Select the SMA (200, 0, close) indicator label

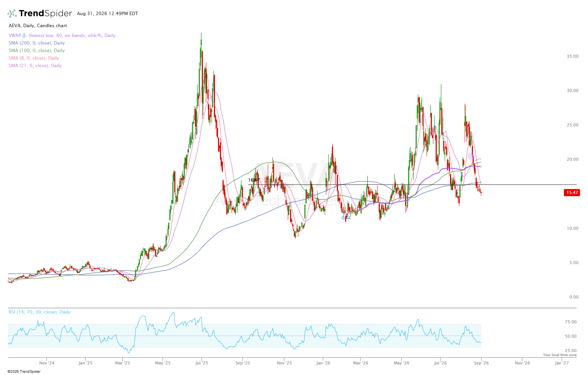pos(37,43)
